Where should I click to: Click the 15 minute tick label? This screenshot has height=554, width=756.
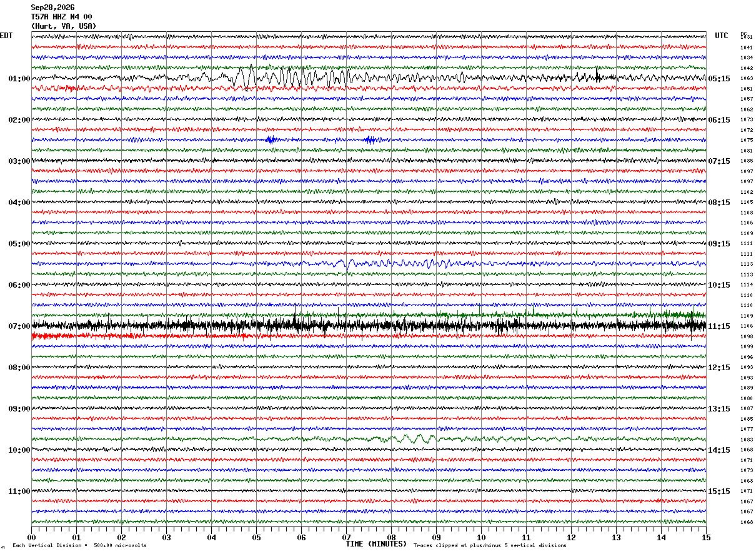[706, 537]
